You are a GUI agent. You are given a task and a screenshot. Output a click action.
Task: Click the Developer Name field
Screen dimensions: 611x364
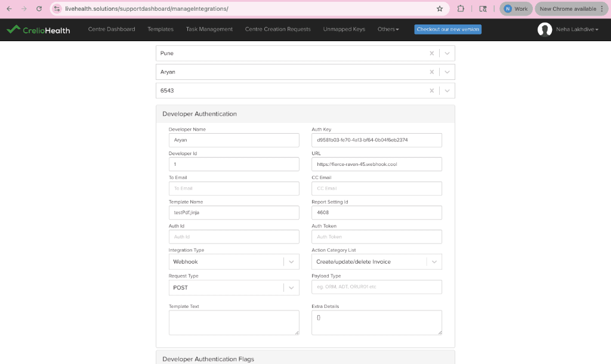pos(234,140)
